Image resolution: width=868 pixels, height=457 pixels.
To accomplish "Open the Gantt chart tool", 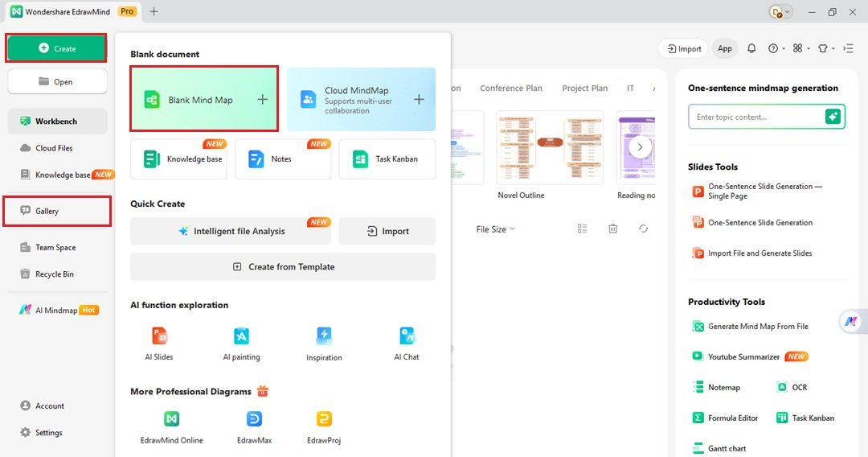I will click(x=719, y=448).
